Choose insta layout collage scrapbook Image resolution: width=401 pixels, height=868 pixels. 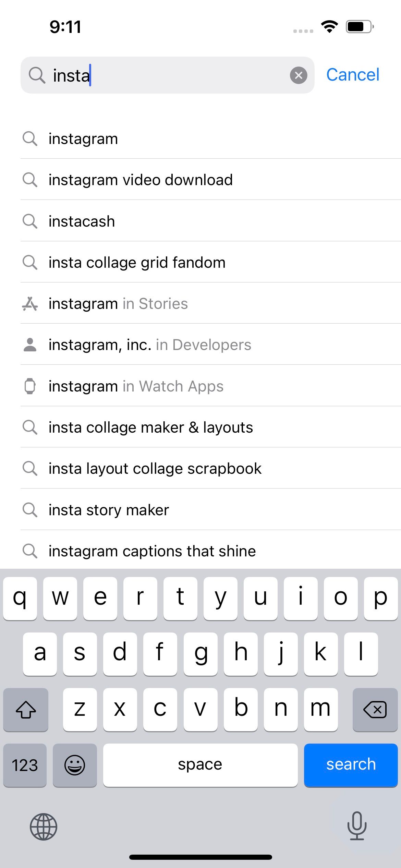(x=211, y=468)
